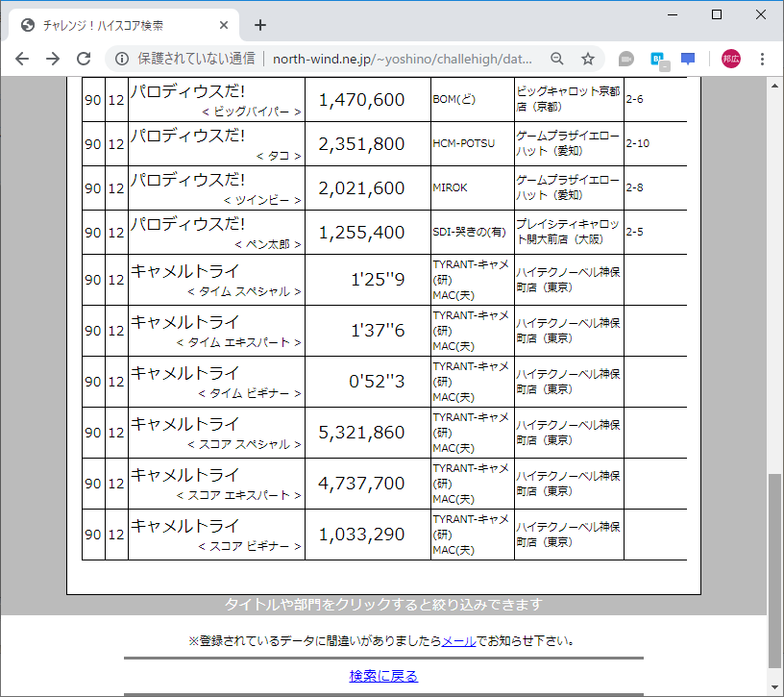Click the time 0'52"3
This screenshot has height=697, width=784.
[377, 382]
